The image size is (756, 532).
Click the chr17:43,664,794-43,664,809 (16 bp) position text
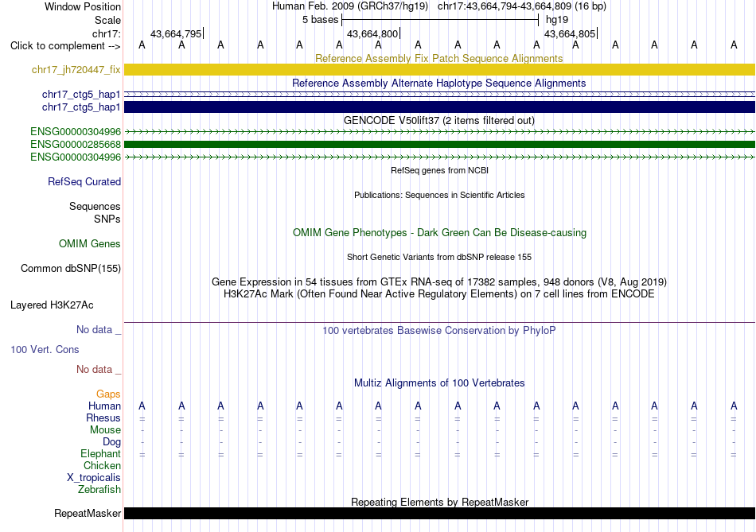point(522,6)
